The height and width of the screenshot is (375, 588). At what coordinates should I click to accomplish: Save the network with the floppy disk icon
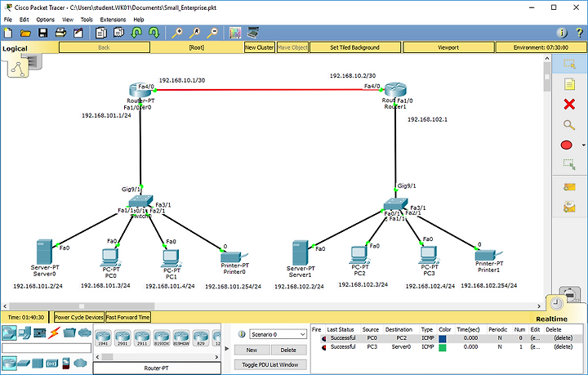click(x=42, y=33)
